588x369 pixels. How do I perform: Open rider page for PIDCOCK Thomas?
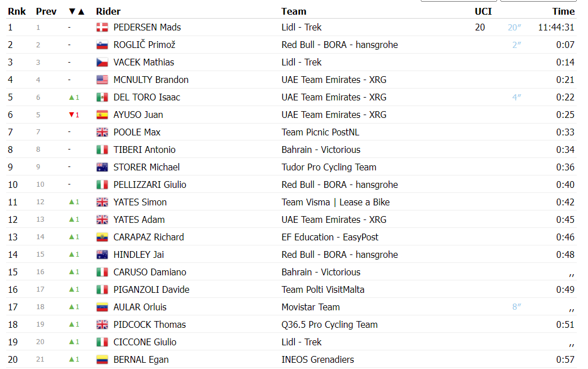[x=150, y=324]
